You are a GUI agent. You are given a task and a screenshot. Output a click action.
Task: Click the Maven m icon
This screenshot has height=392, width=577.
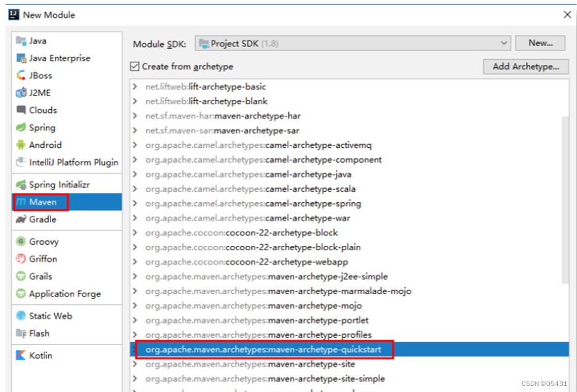(x=22, y=202)
